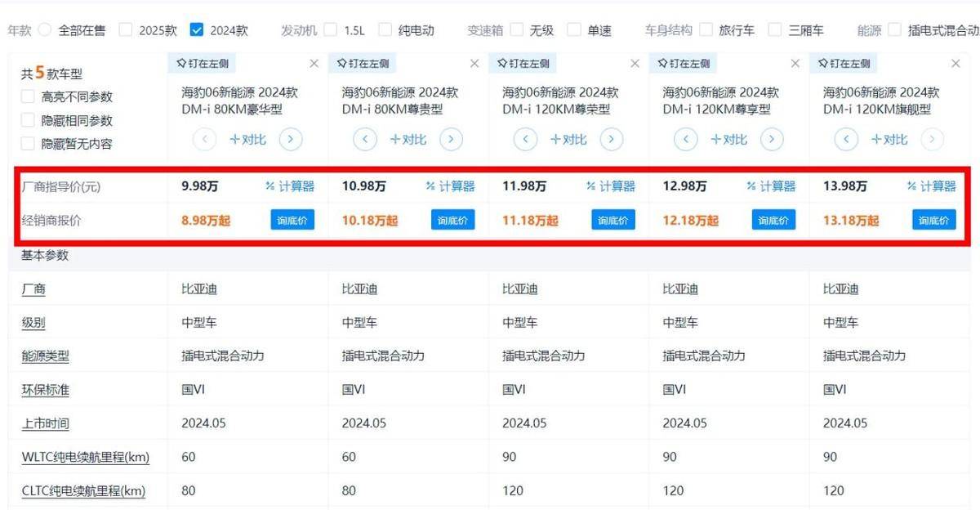Move the 80KM尊贵型 column right with its arrow
This screenshot has width=980, height=510.
coord(451,140)
